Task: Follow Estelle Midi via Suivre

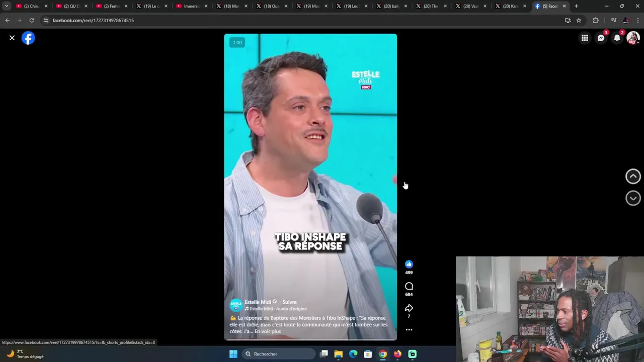Action: [x=289, y=302]
